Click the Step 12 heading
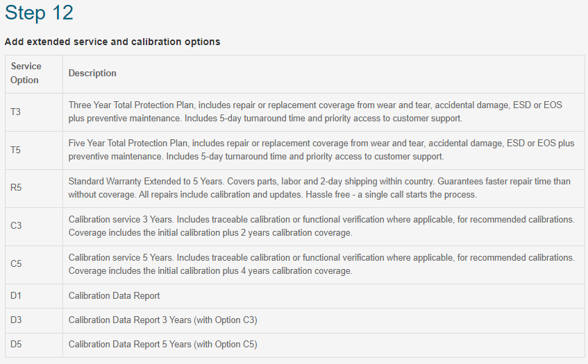The image size is (588, 364). tap(39, 12)
